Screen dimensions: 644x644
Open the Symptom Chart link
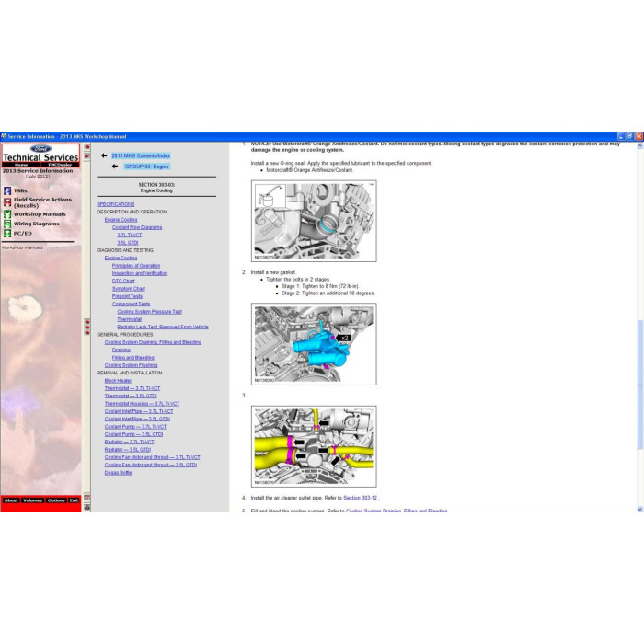point(129,289)
